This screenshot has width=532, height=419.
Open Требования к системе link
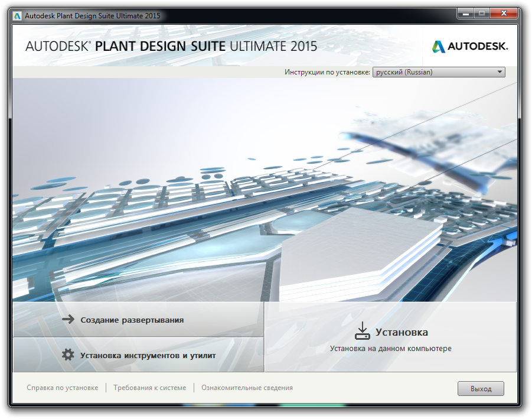click(x=149, y=388)
